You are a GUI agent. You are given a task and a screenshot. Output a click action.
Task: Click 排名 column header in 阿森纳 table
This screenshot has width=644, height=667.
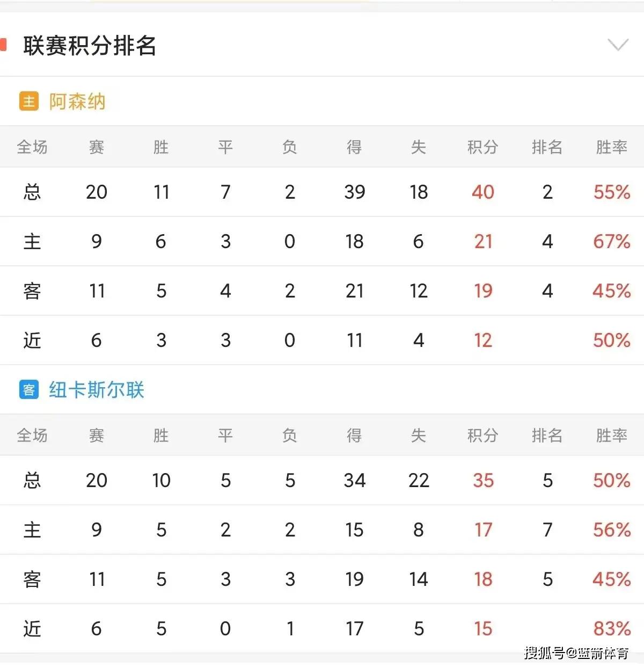point(547,147)
